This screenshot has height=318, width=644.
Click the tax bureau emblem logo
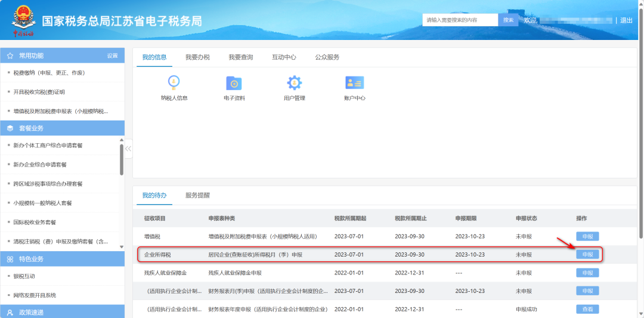[x=24, y=20]
